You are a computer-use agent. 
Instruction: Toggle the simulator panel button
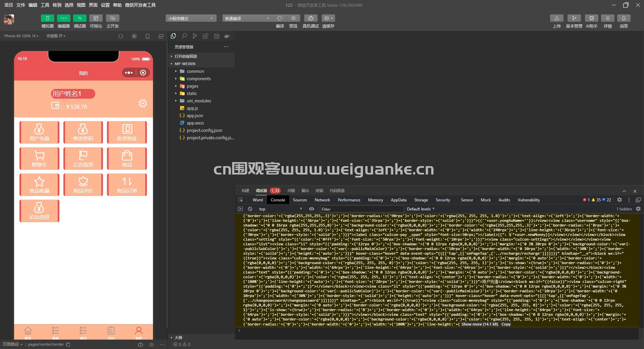tap(47, 18)
